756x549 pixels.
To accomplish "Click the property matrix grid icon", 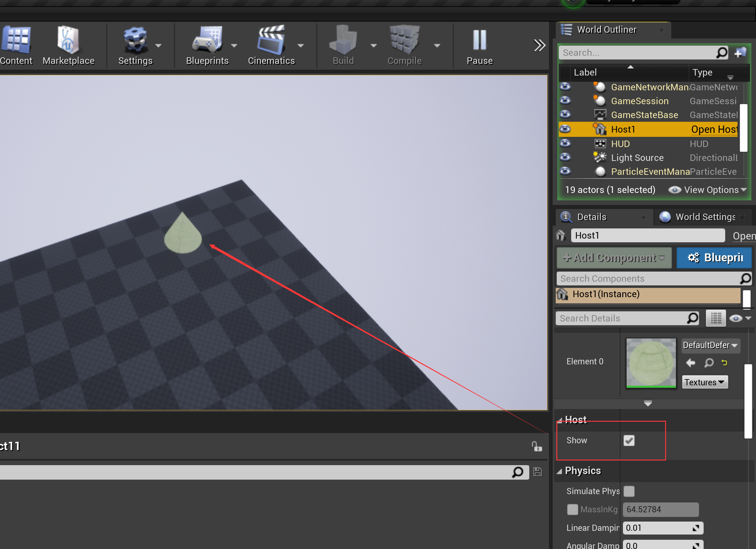I will (x=716, y=318).
